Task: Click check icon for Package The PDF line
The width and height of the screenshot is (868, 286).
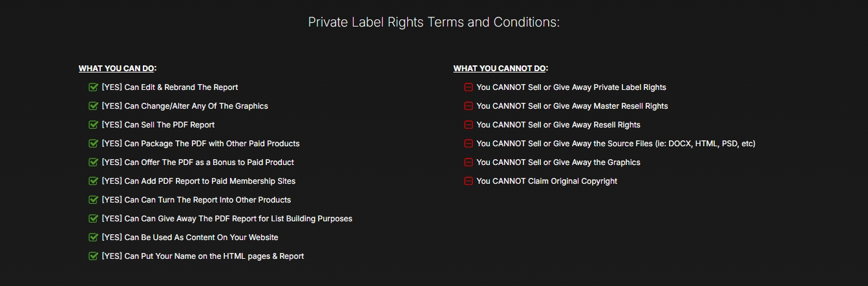Action: tap(93, 144)
